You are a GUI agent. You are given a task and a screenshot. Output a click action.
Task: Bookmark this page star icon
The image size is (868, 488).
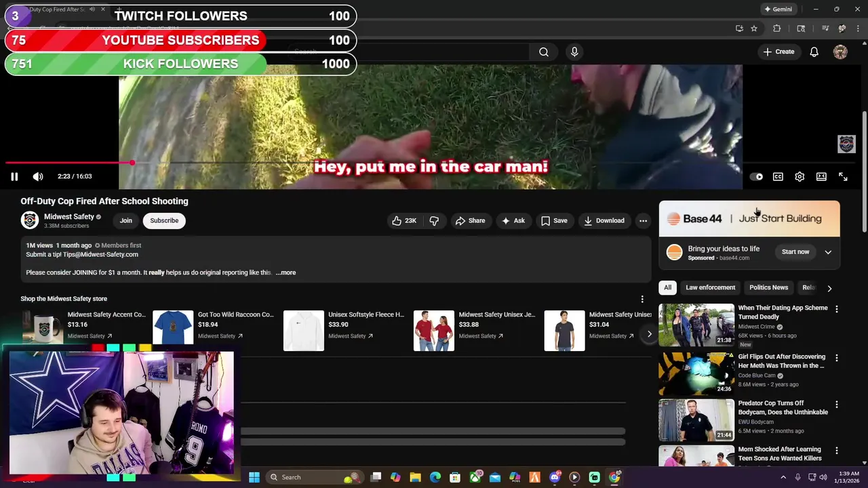pyautogui.click(x=754, y=28)
